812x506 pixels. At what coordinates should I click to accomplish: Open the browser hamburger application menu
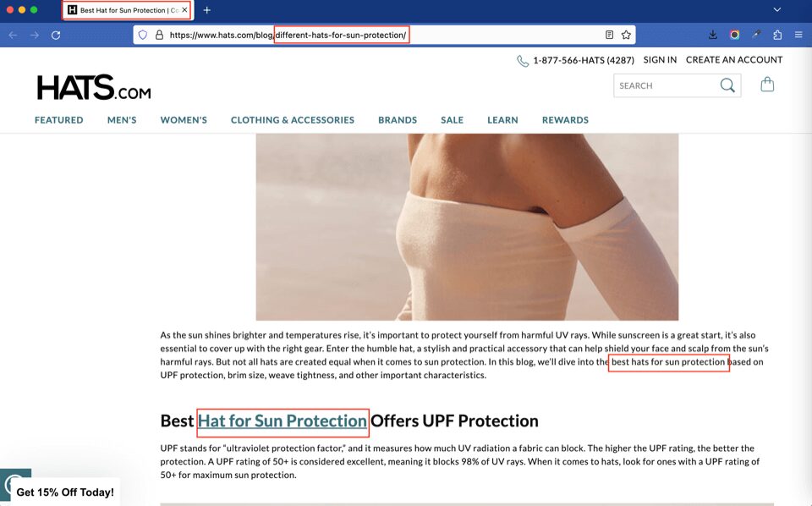click(798, 35)
